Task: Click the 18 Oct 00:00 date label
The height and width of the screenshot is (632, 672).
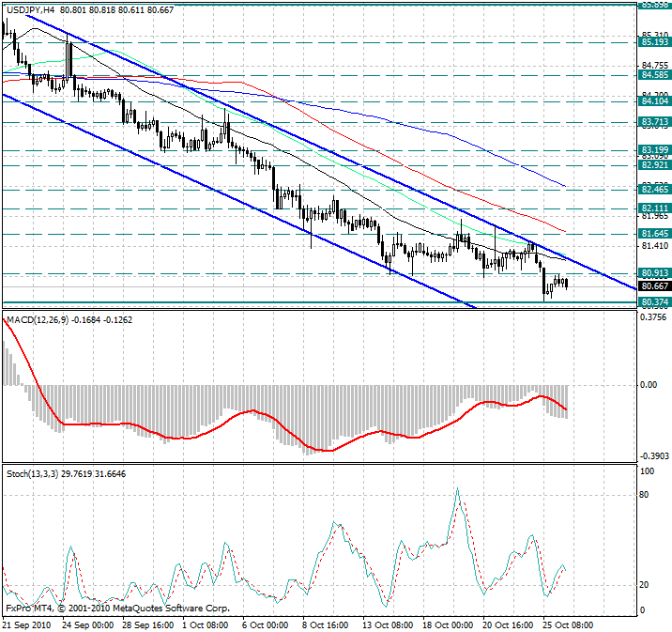Action: (448, 625)
